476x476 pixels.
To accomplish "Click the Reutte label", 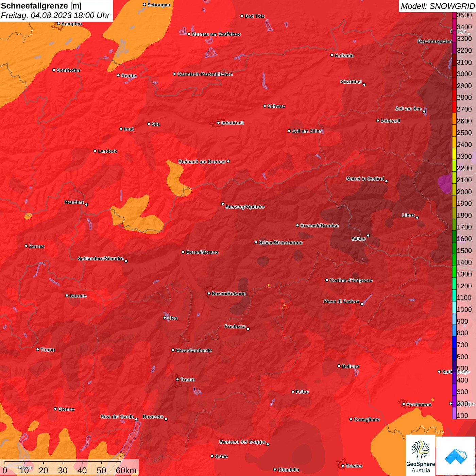I will pos(129,75).
